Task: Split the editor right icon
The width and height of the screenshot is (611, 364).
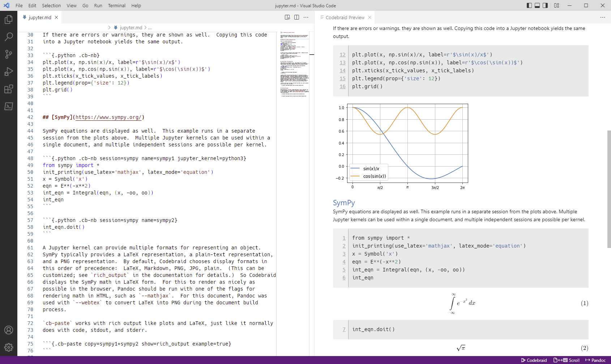Action: tap(297, 17)
